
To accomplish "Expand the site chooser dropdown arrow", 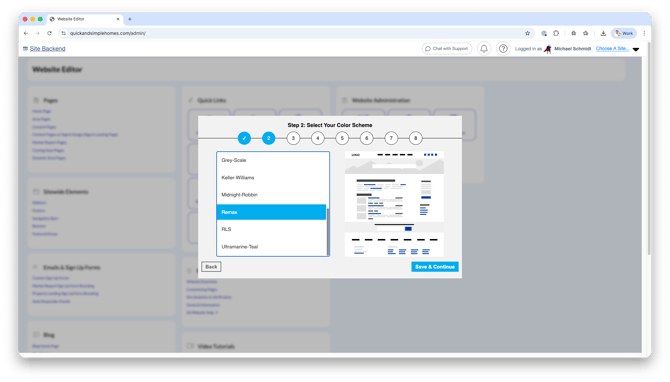I will click(636, 49).
